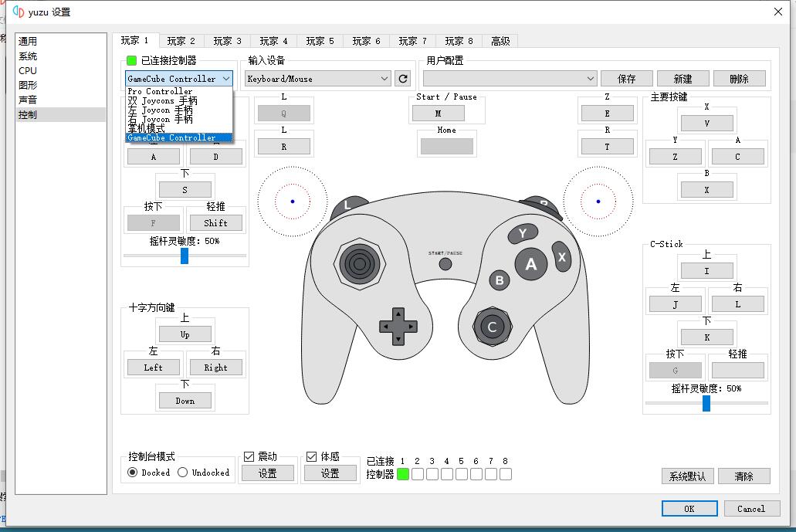
Task: Click the yuzu logo in the title bar
Action: (x=19, y=12)
